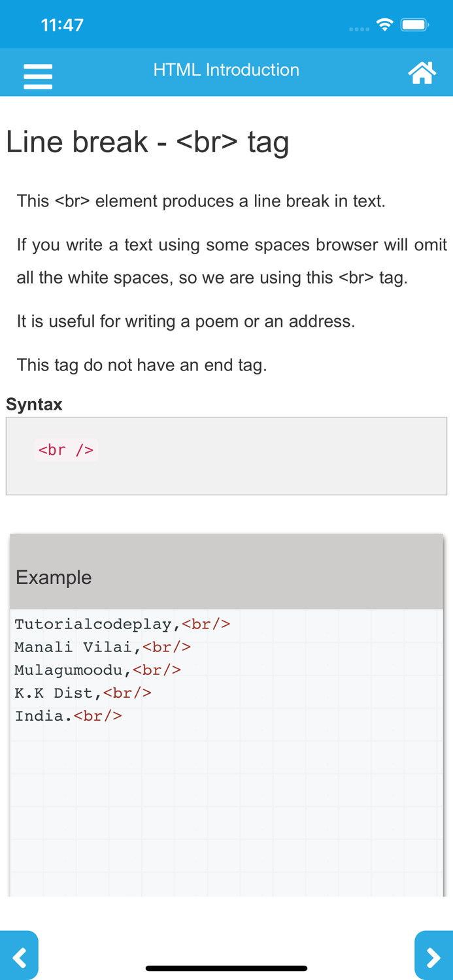
Task: Open the navigation drawer via hamburger icon
Action: click(x=38, y=75)
